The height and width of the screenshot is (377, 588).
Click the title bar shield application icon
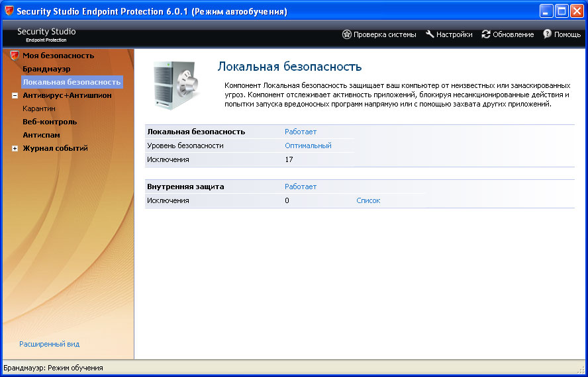point(9,11)
